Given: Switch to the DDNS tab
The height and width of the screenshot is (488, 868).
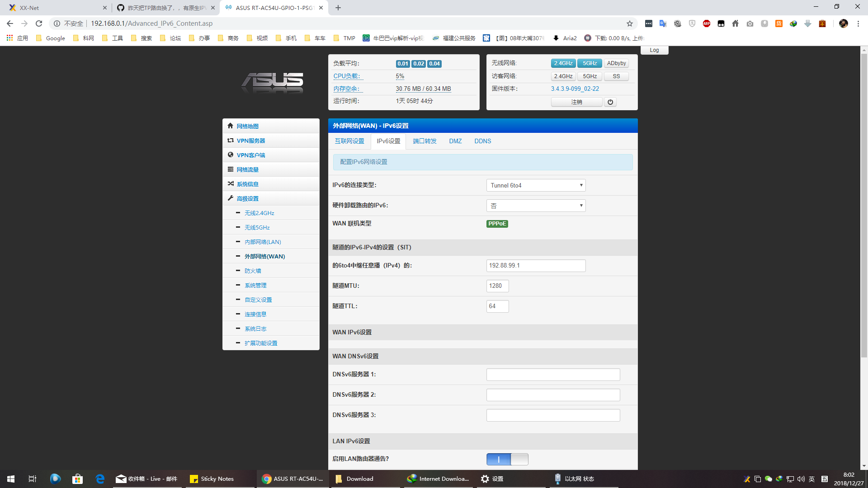Looking at the screenshot, I should [482, 141].
